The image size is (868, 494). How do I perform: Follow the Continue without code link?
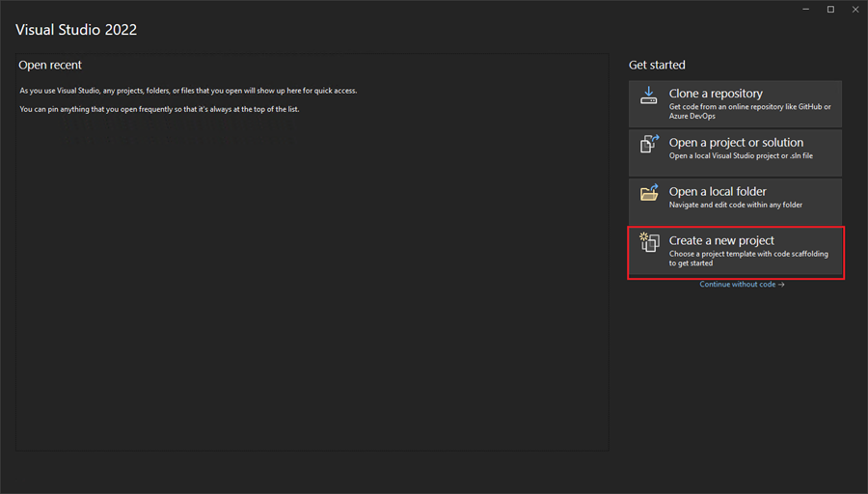(742, 284)
